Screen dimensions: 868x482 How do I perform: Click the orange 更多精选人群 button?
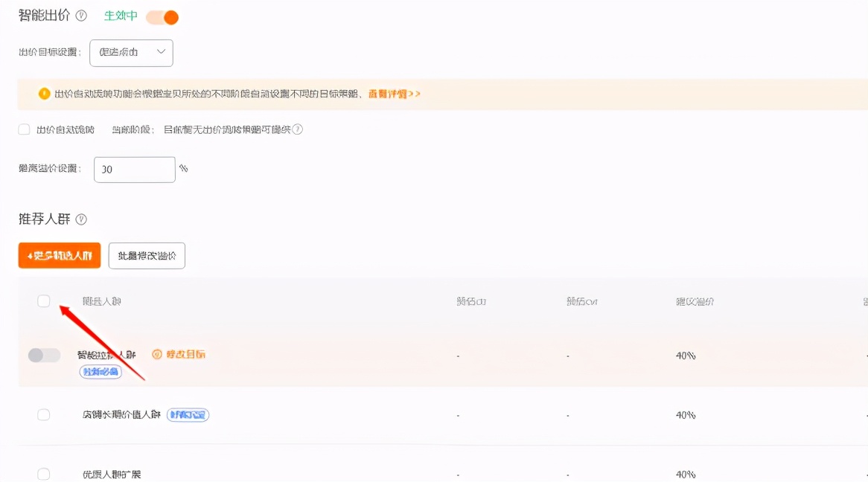click(59, 254)
